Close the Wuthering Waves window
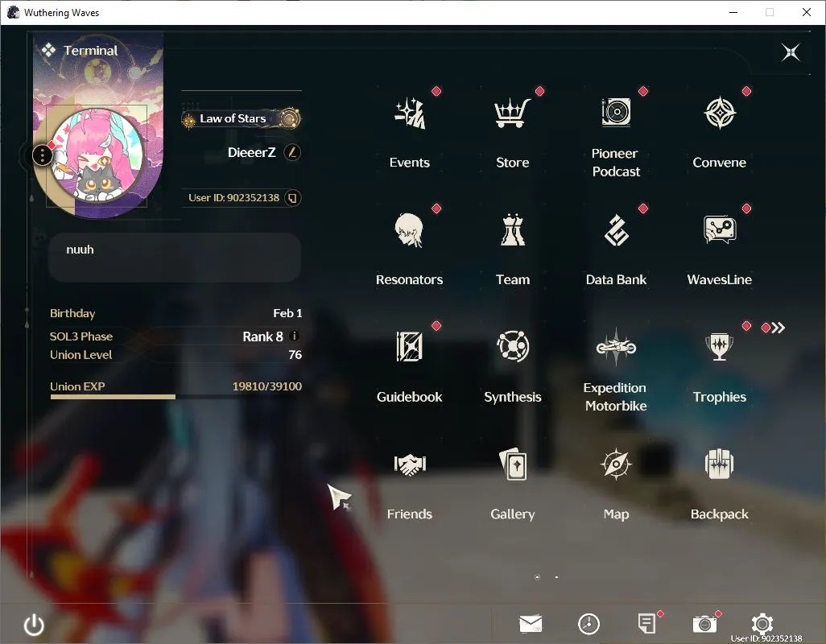This screenshot has height=644, width=826. 807,12
